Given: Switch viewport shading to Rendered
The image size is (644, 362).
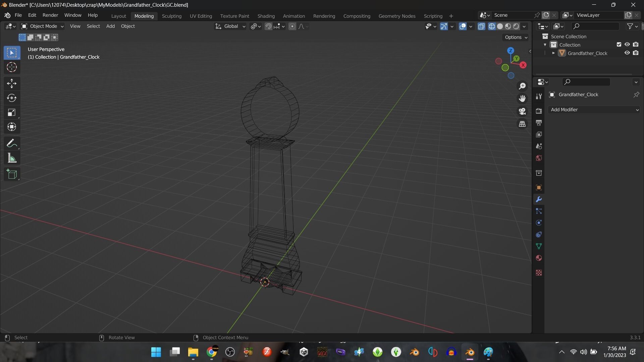Looking at the screenshot, I should coord(516,26).
